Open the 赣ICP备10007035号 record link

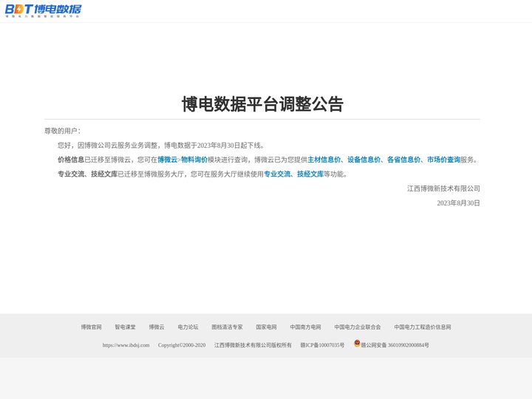(x=322, y=345)
